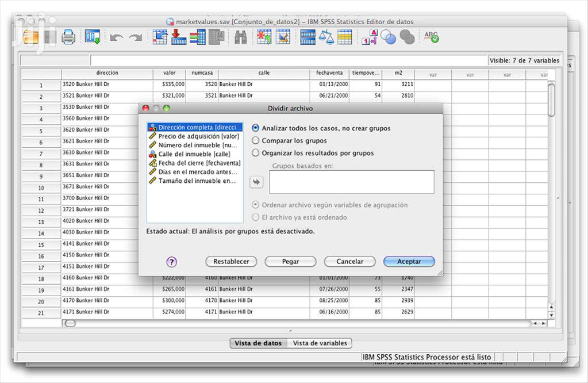
Task: Click the 'numcasa' column header
Action: tap(202, 73)
